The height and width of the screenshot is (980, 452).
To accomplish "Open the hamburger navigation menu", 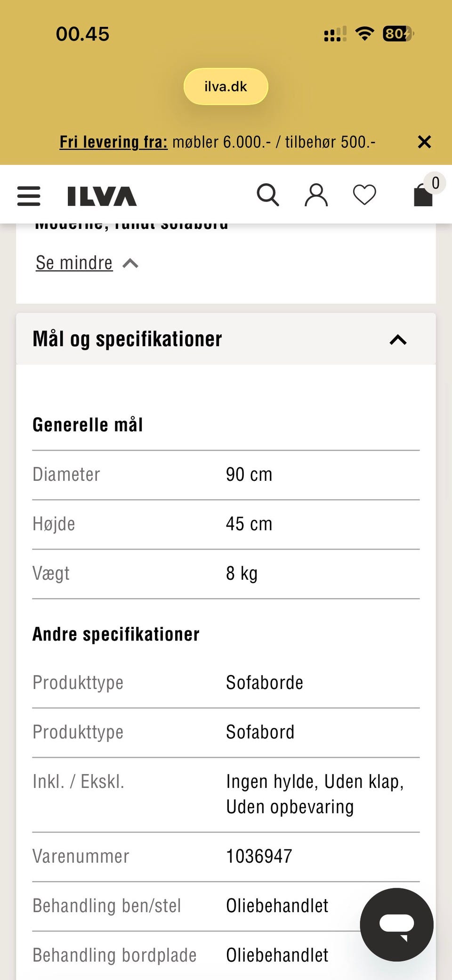I will pos(28,197).
